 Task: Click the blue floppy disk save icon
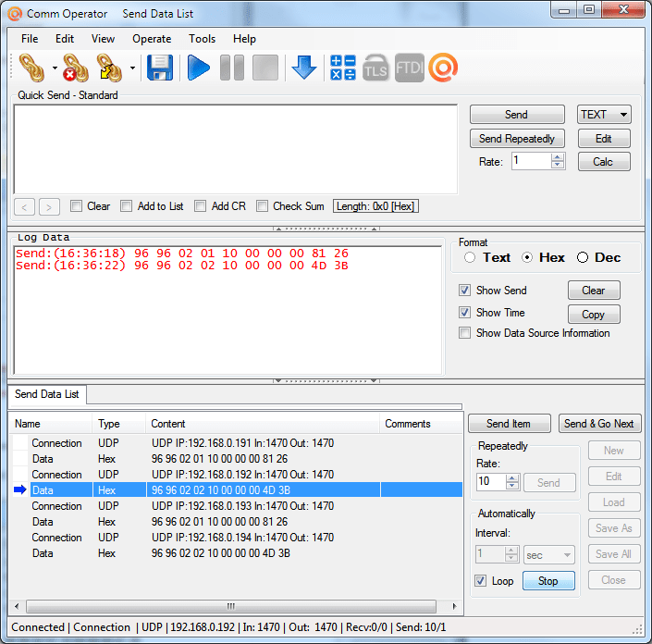click(x=160, y=68)
